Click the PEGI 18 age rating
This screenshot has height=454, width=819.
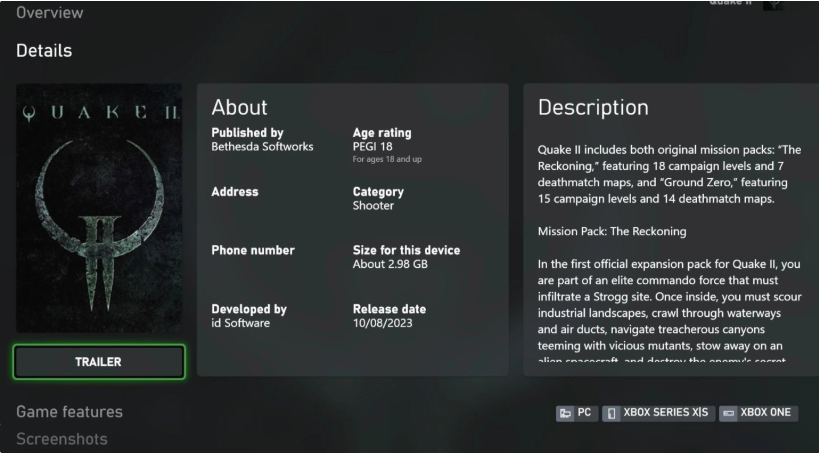pyautogui.click(x=372, y=147)
